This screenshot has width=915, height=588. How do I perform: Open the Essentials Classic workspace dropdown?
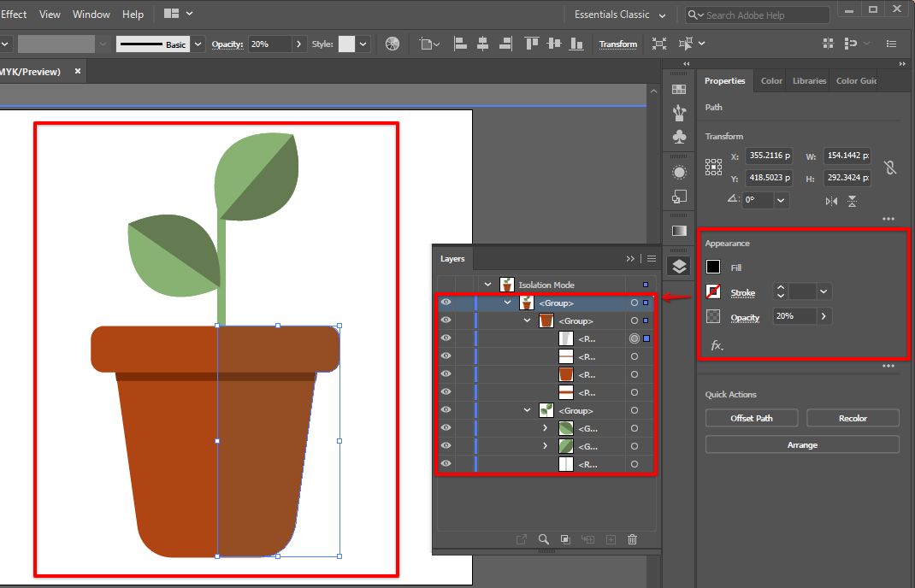click(620, 15)
